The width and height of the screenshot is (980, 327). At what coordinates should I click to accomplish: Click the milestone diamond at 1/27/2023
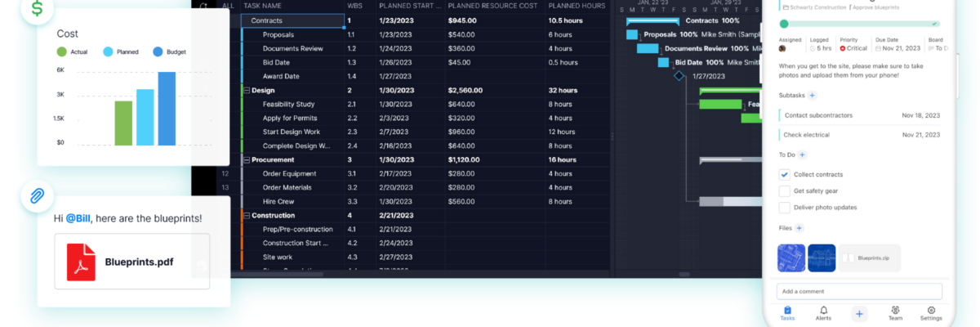click(679, 76)
